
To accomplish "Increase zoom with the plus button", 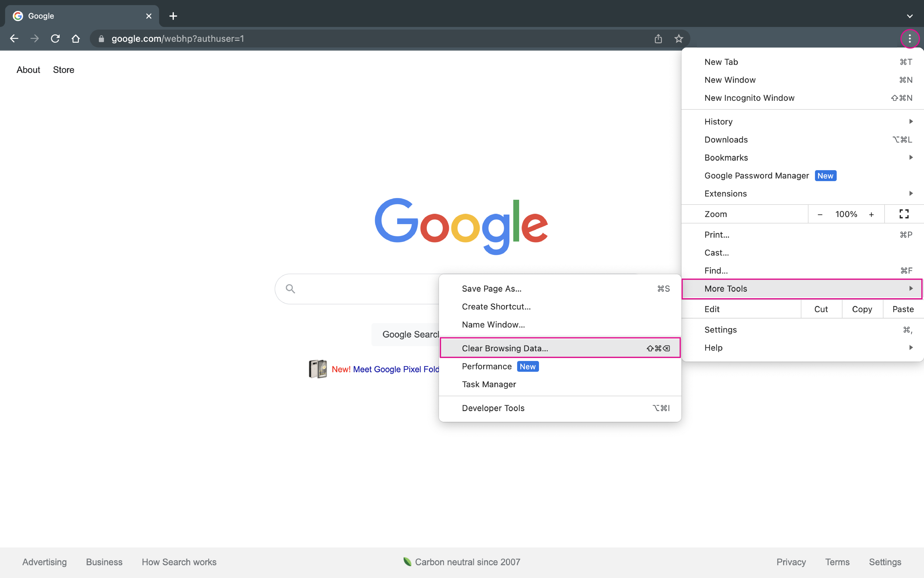I will (871, 214).
